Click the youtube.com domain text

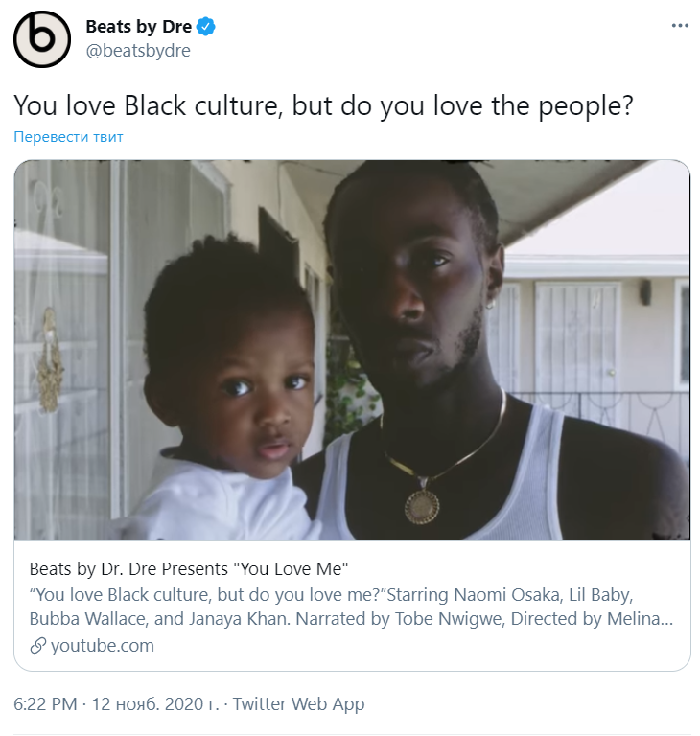tap(102, 646)
